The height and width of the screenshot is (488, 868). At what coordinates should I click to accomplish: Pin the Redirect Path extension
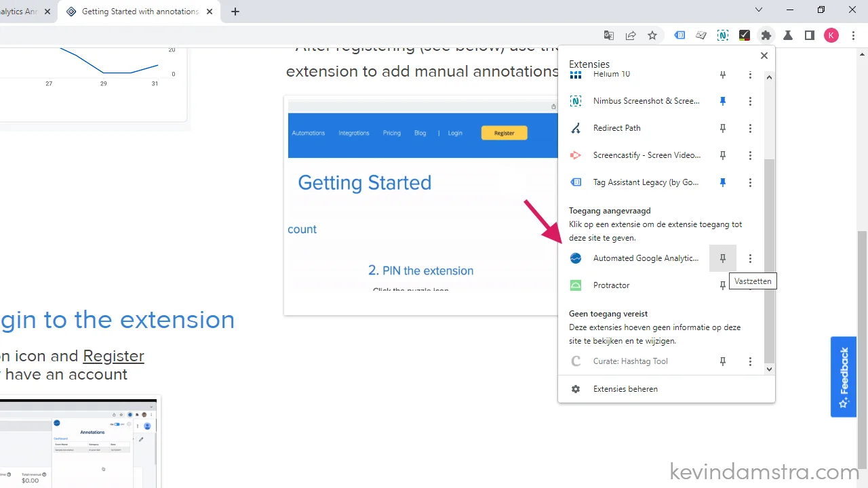723,128
